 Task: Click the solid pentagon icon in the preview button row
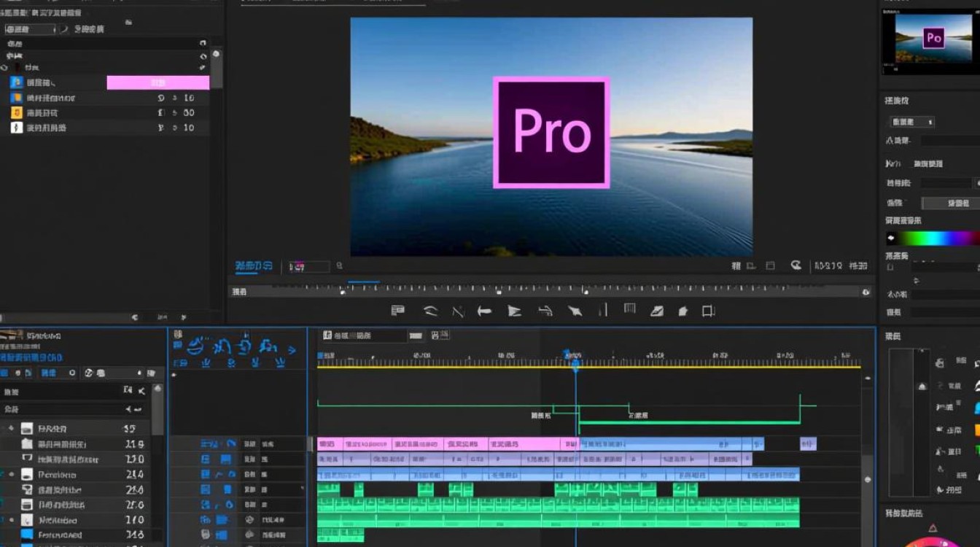(x=683, y=311)
